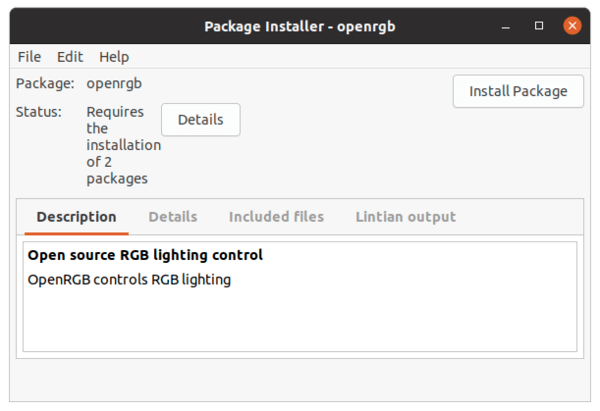600x411 pixels.
Task: Show dependency Details next to Status
Action: pyautogui.click(x=201, y=120)
